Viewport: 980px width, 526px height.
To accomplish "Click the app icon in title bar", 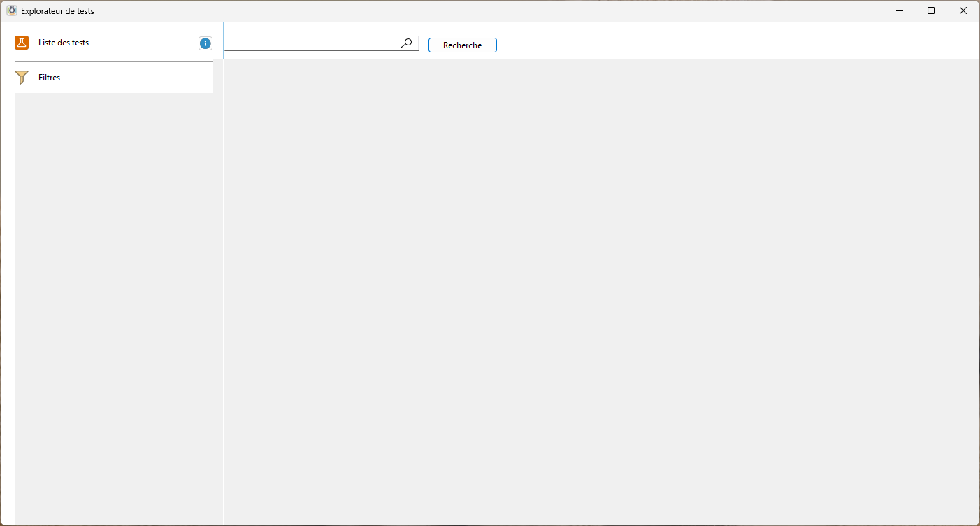I will (x=11, y=10).
